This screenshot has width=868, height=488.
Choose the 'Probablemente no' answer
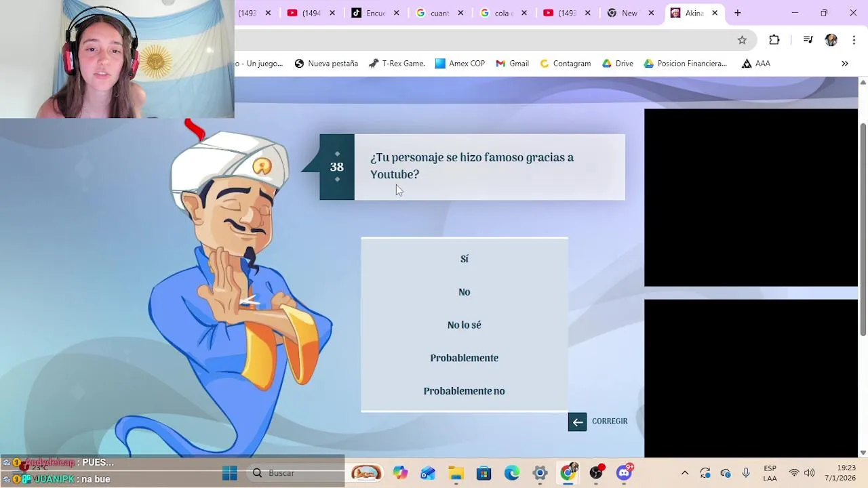tap(465, 391)
